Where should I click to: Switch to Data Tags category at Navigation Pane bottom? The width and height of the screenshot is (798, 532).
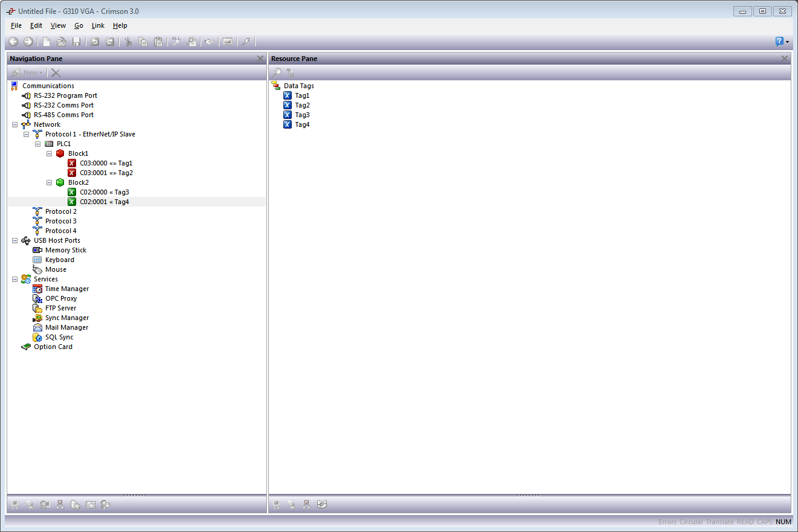click(x=30, y=505)
